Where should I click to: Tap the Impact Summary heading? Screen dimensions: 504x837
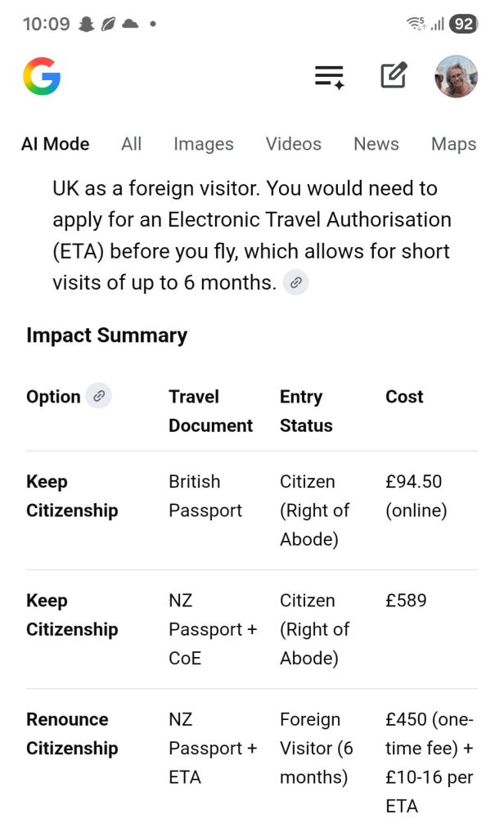click(x=106, y=335)
